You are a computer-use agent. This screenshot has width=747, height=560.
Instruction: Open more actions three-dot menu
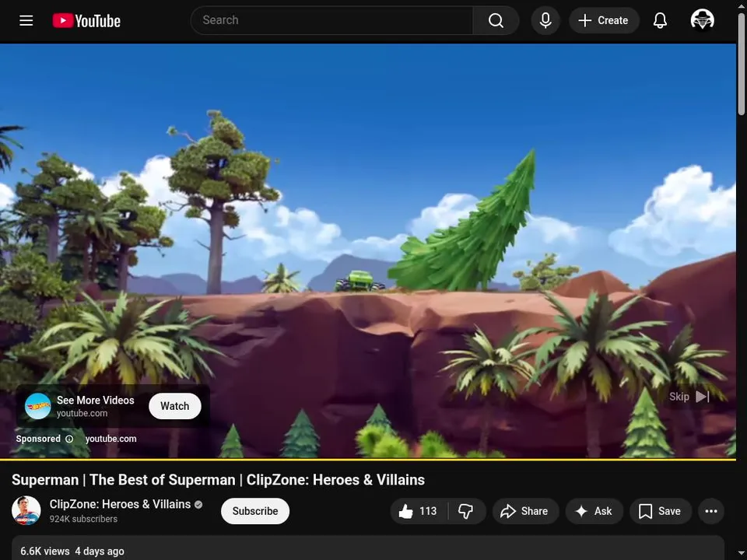711,511
